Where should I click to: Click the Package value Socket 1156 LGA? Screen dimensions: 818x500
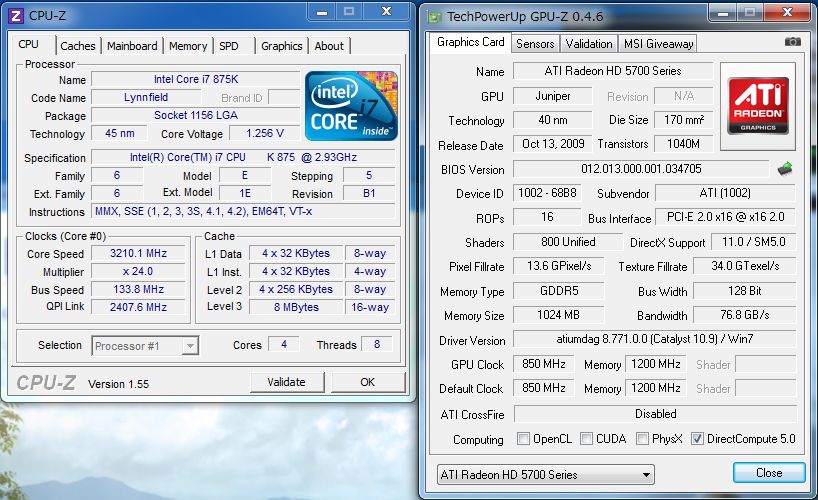pos(196,115)
